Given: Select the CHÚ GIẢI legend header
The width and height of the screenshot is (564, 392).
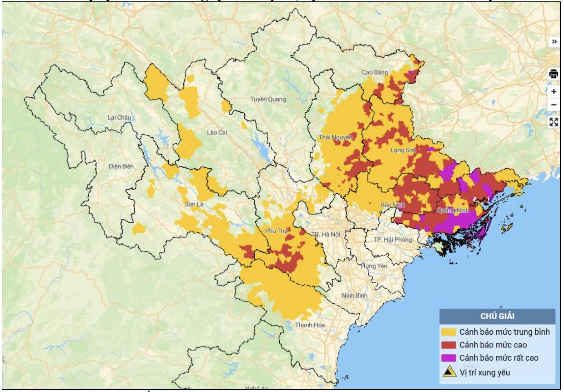Looking at the screenshot, I should tap(497, 316).
